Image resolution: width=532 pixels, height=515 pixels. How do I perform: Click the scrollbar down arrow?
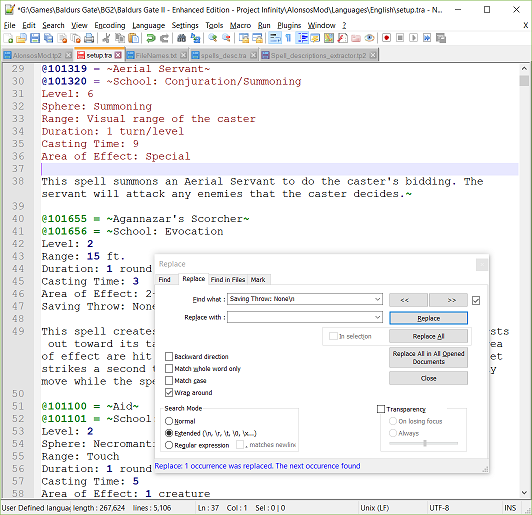525,493
